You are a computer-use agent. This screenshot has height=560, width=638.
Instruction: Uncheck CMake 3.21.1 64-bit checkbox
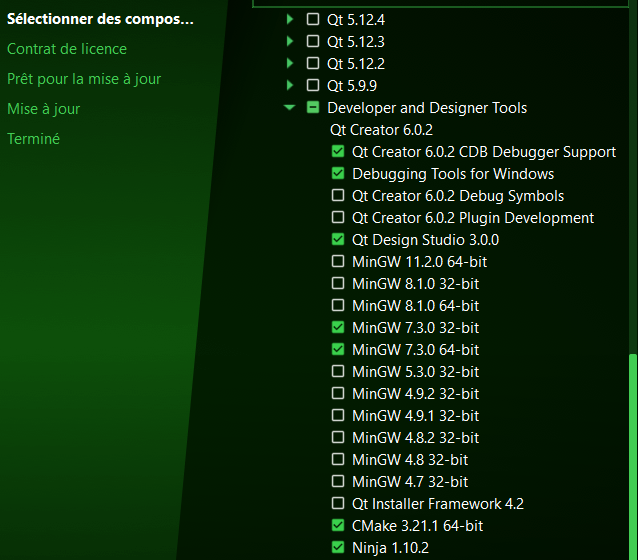tap(338, 525)
